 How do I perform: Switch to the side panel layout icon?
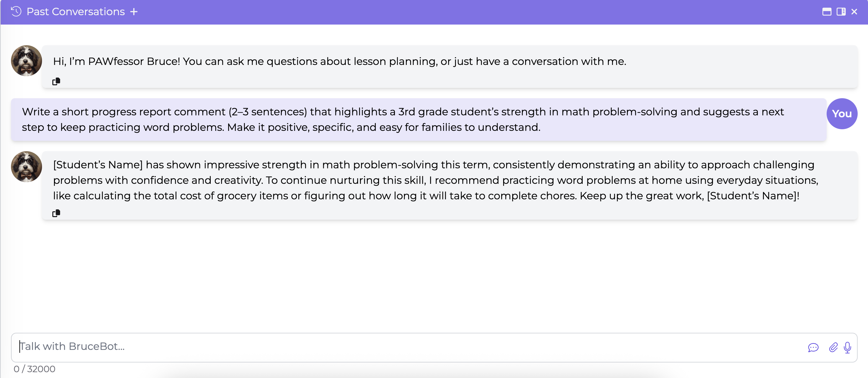[x=841, y=12]
